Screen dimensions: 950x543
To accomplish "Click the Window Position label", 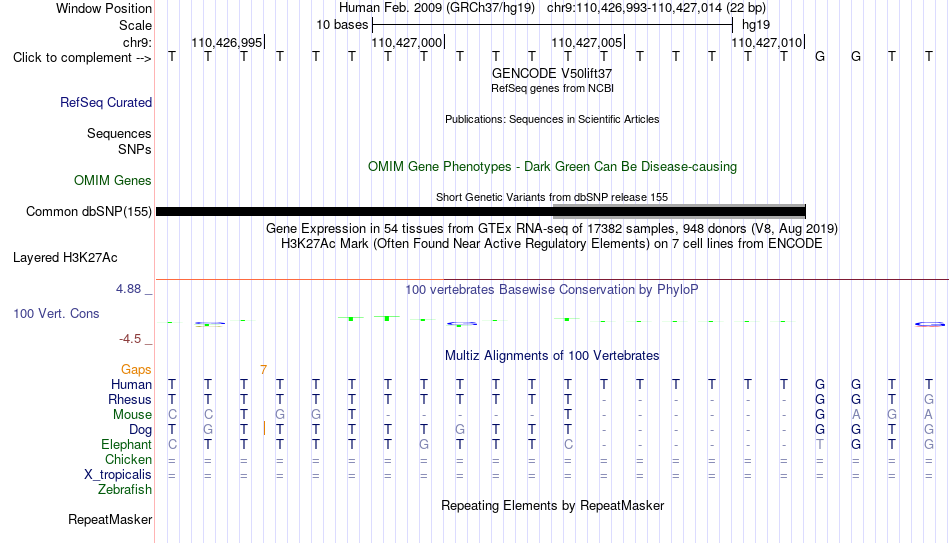I will [x=104, y=8].
